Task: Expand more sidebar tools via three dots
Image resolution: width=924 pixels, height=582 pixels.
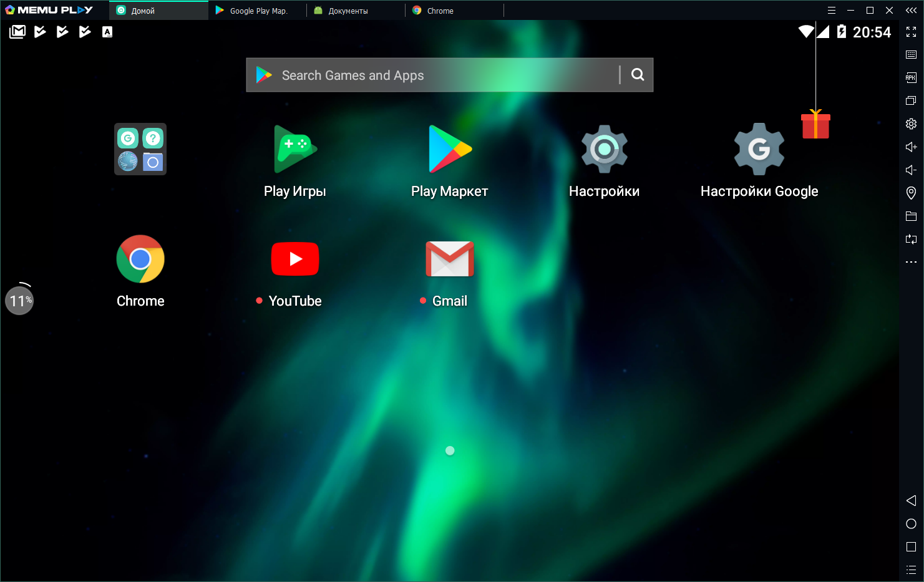Action: click(x=911, y=262)
